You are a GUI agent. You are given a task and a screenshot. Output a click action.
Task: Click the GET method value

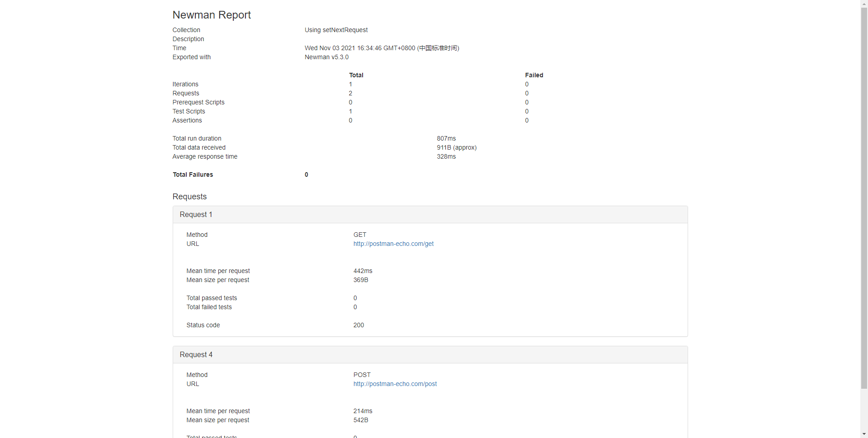[360, 235]
